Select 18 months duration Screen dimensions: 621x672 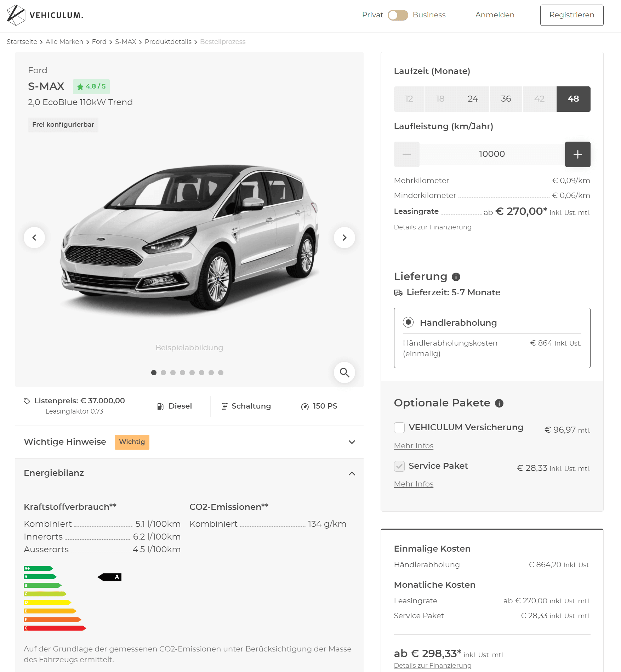point(440,99)
